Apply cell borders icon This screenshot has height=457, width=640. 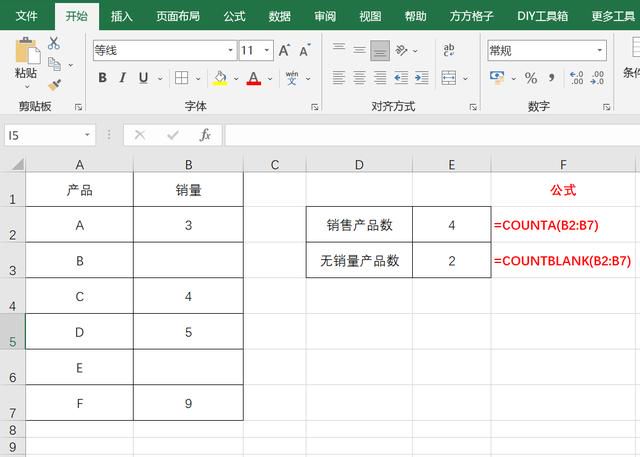click(182, 78)
